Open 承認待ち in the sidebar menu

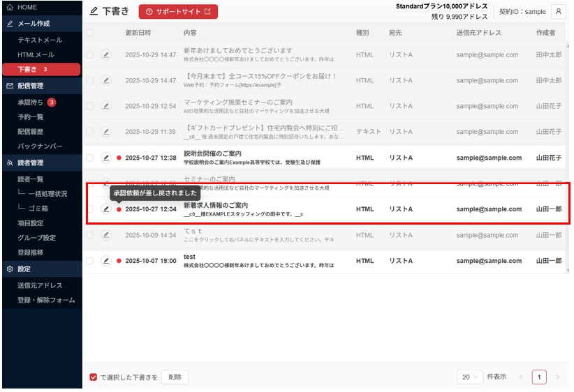tap(31, 103)
